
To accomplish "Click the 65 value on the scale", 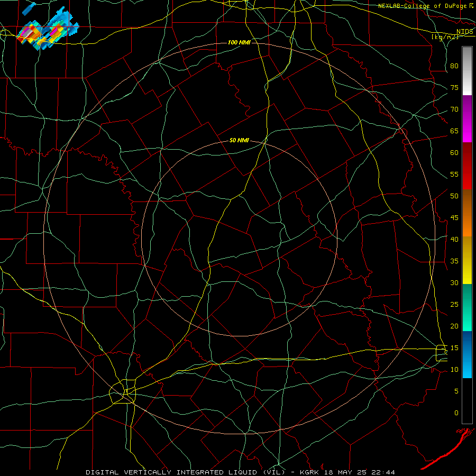I will (454, 131).
